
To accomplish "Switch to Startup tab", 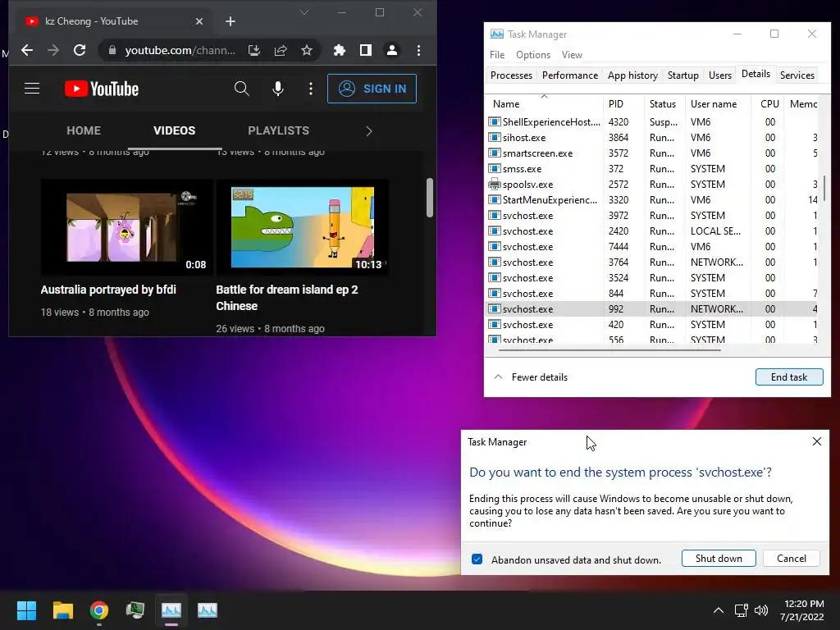I will [x=683, y=75].
